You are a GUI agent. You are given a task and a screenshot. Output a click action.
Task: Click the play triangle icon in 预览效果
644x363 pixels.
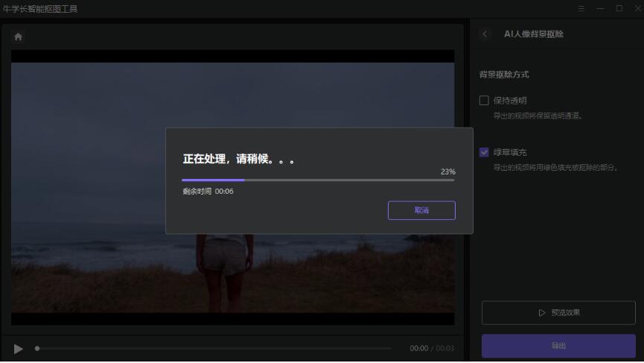pyautogui.click(x=542, y=313)
